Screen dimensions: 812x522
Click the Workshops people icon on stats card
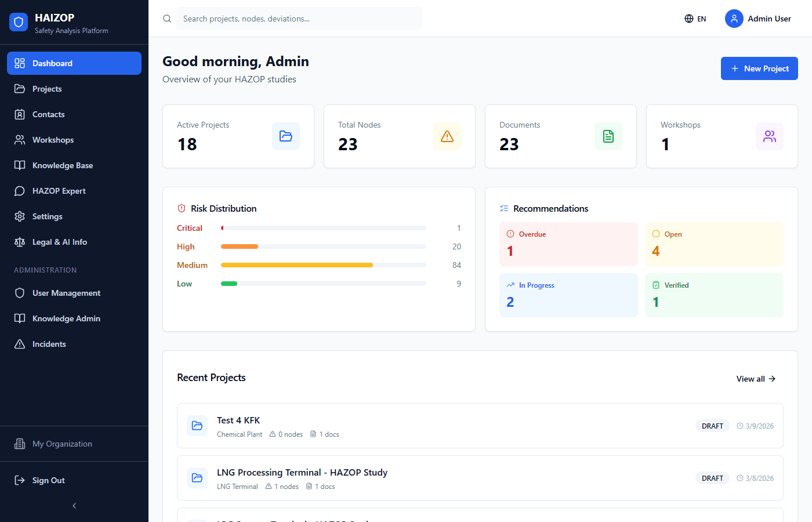(x=770, y=136)
